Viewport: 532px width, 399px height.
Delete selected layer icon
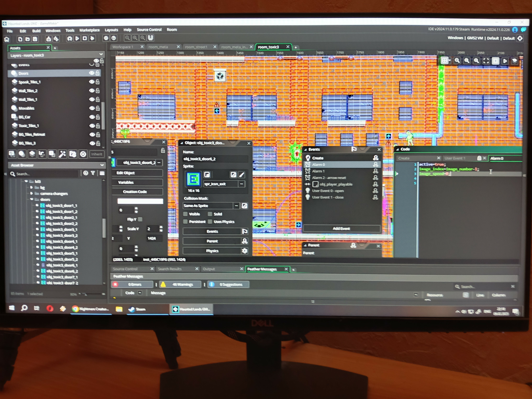(x=83, y=154)
